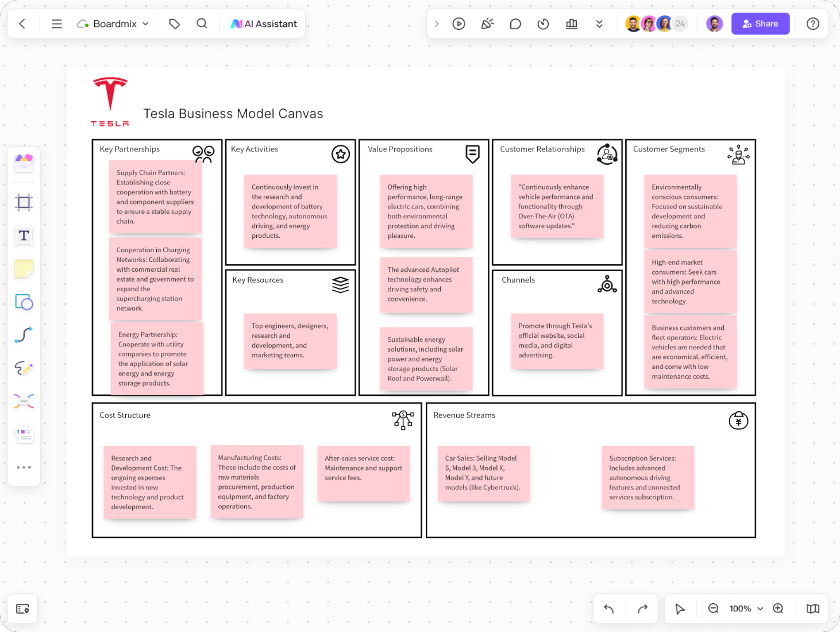Open the minimap icon
The height and width of the screenshot is (632, 840).
point(812,608)
